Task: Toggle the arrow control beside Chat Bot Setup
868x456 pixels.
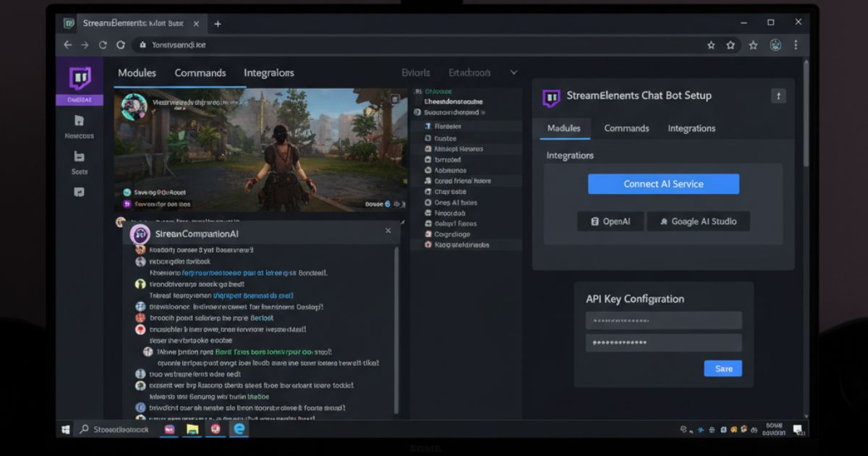Action: point(778,95)
